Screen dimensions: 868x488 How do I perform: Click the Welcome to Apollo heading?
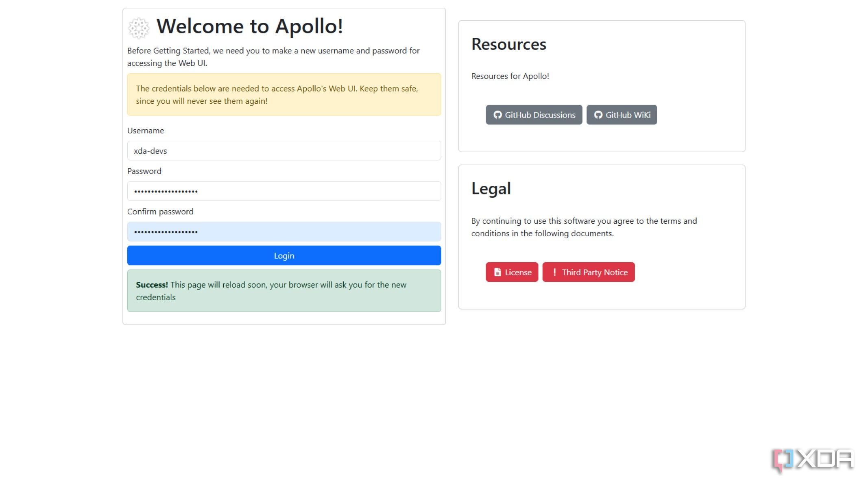(249, 26)
